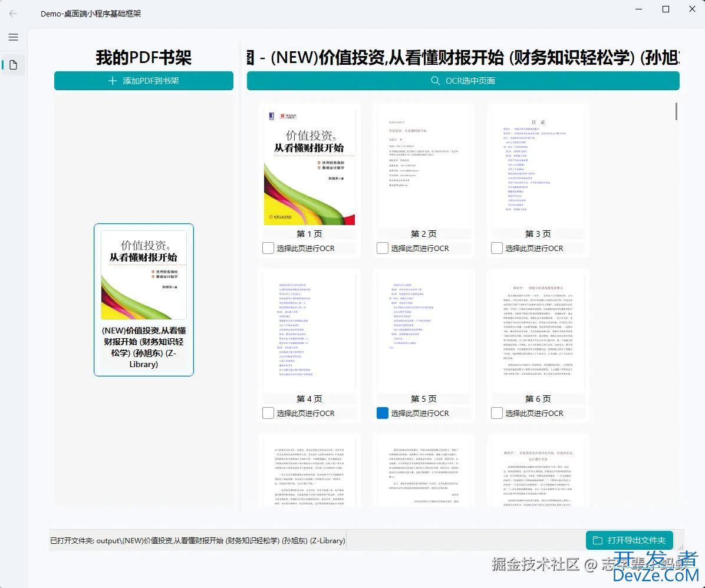
Task: Open page 5 thumbnail
Action: coord(424,332)
